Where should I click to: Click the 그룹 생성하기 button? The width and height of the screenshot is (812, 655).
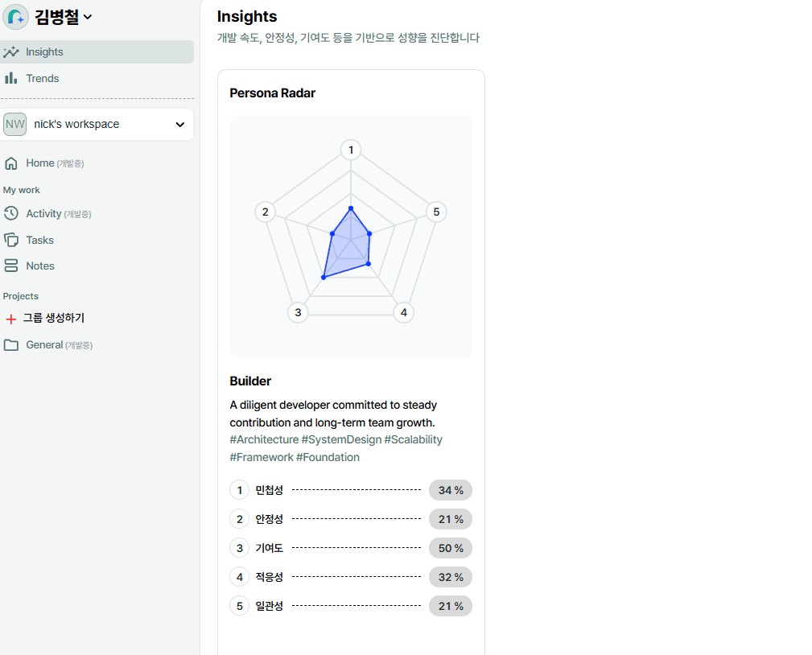point(53,318)
